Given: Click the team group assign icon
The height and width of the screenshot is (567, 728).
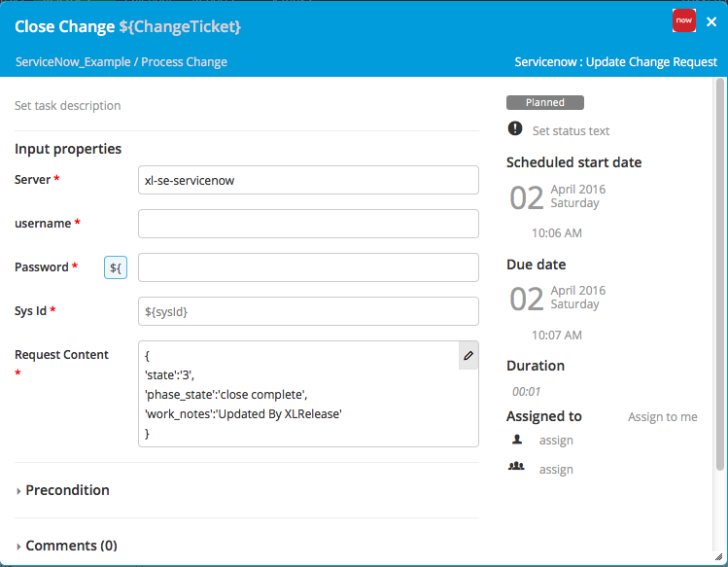Looking at the screenshot, I should click(x=516, y=466).
